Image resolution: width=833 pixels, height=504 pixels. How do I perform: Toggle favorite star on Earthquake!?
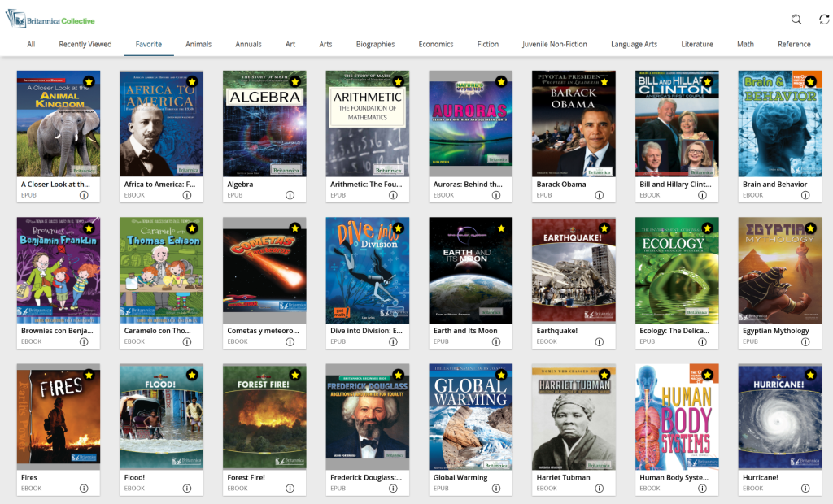coord(604,228)
